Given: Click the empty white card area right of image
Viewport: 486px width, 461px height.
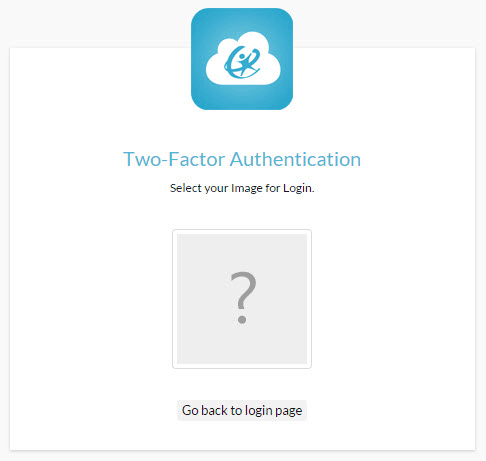Looking at the screenshot, I should point(393,299).
